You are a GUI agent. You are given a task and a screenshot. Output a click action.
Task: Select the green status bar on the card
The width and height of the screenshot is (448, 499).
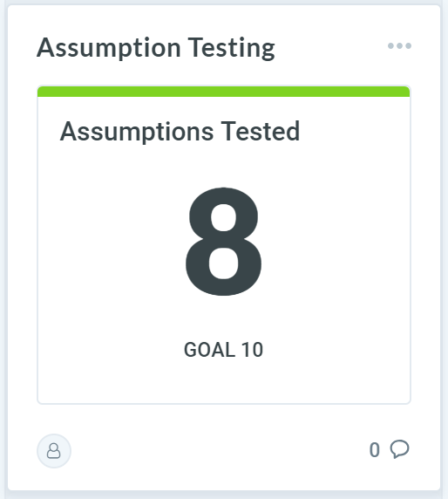pos(224,92)
